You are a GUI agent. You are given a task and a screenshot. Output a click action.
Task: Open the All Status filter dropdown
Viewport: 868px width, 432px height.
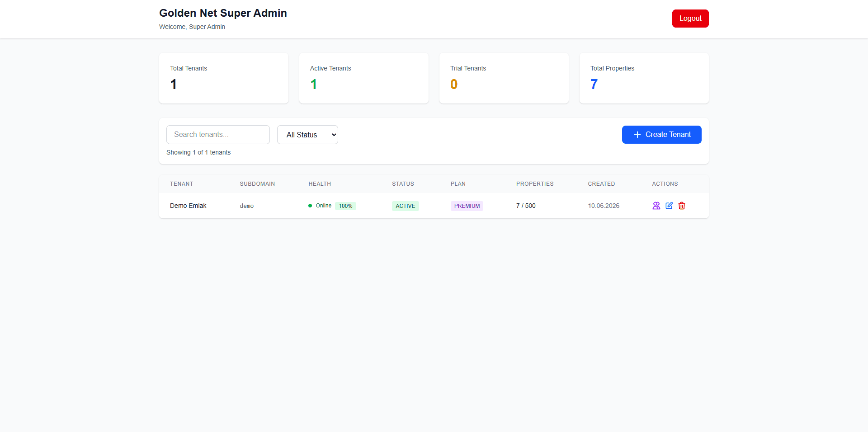point(307,135)
